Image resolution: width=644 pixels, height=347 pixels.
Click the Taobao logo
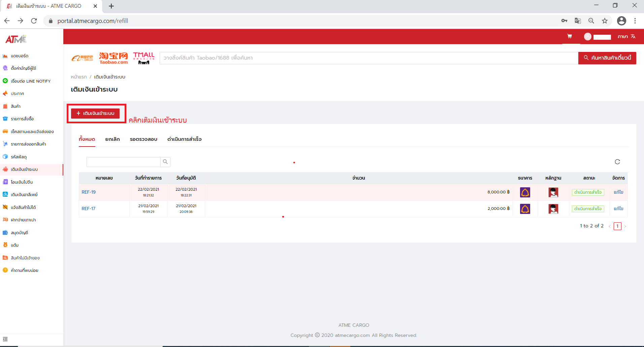114,58
